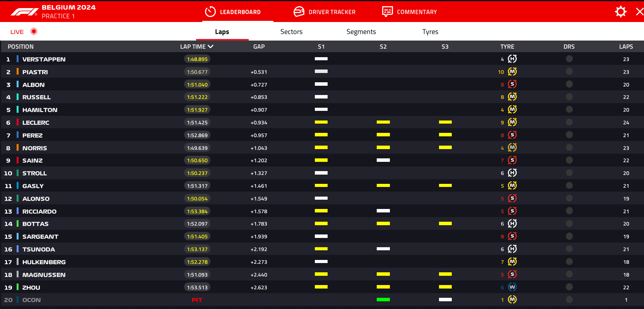Click Verstappen's DRS indicator
This screenshot has width=644, height=309.
569,59
